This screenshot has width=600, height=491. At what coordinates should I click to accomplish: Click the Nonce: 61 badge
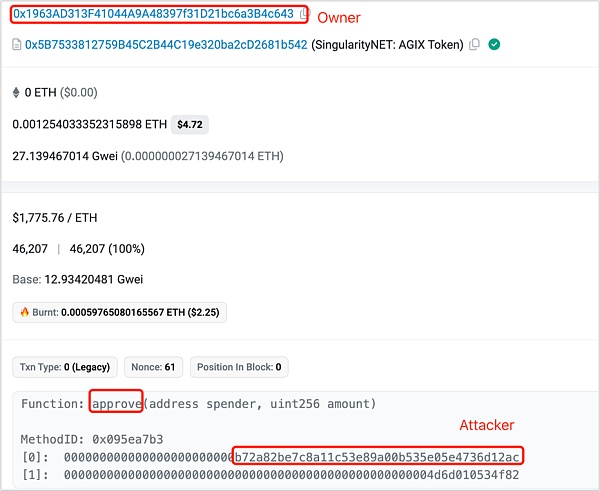[x=153, y=367]
